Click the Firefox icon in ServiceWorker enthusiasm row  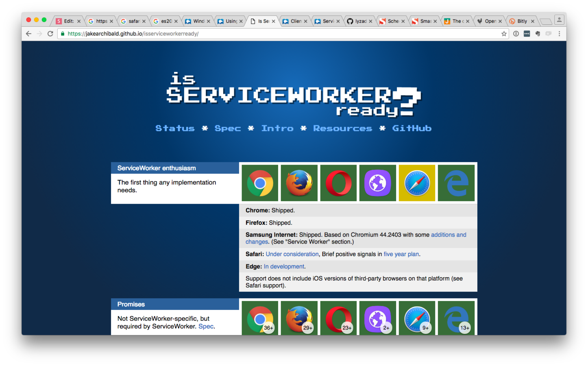coord(299,183)
